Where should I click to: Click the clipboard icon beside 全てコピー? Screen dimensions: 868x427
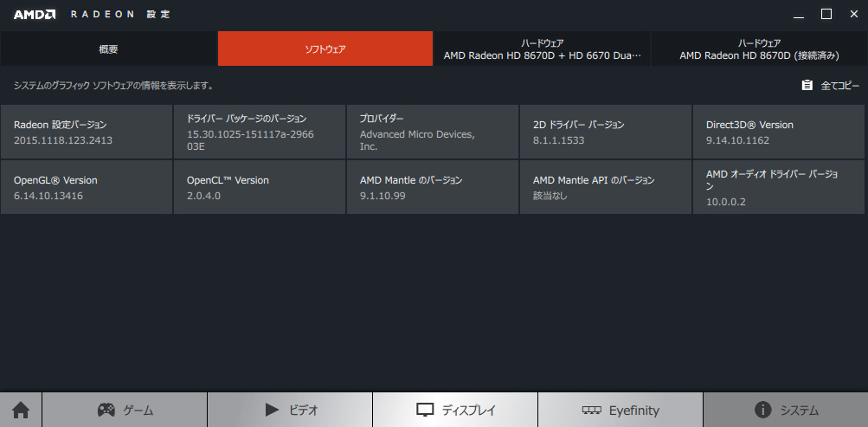[807, 85]
